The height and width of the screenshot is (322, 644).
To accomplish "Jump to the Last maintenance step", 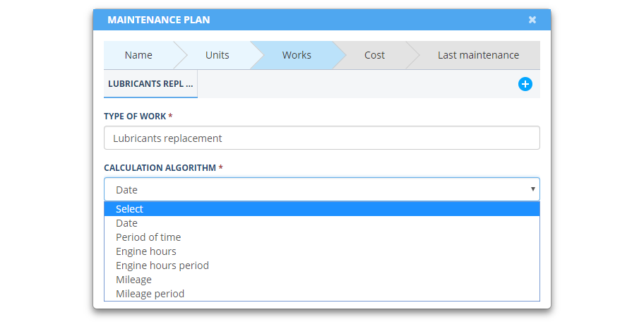I will pos(478,55).
